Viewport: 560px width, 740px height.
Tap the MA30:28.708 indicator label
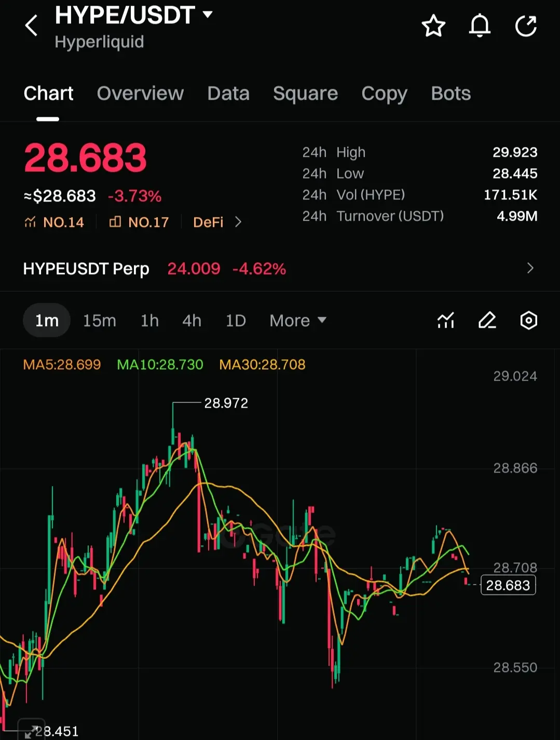tap(262, 365)
